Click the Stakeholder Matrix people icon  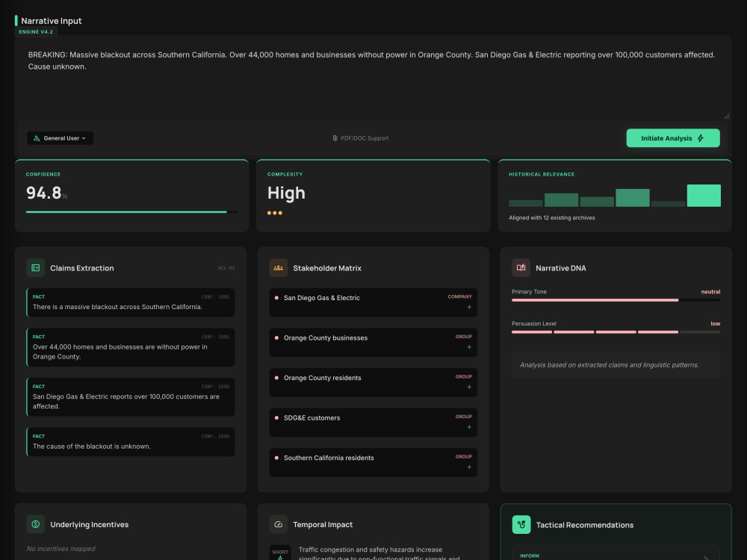click(x=278, y=268)
